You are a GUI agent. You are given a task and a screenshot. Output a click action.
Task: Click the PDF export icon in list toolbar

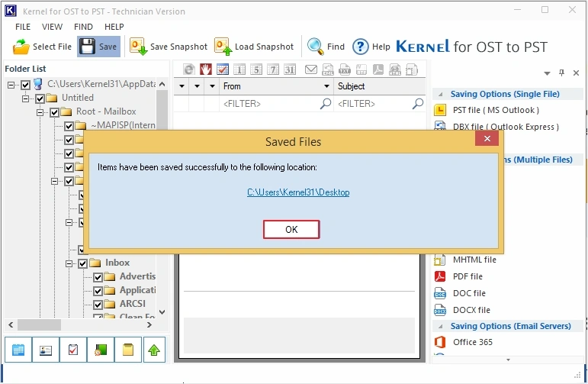378,69
